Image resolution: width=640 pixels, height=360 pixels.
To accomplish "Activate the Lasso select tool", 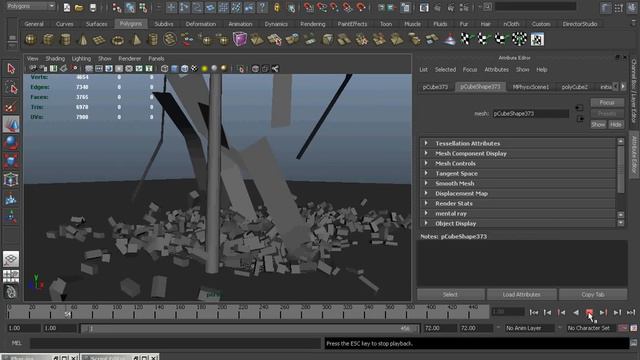I will click(11, 88).
